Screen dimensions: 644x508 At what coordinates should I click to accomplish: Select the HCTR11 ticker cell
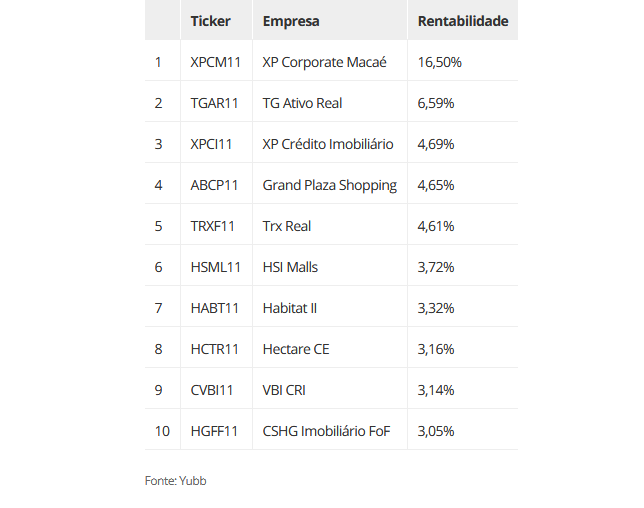click(216, 347)
